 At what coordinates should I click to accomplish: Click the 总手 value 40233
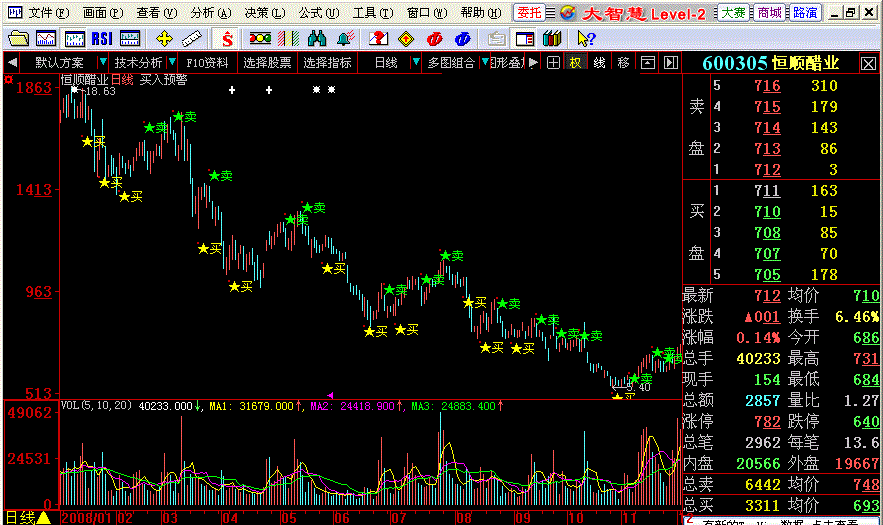pyautogui.click(x=758, y=359)
